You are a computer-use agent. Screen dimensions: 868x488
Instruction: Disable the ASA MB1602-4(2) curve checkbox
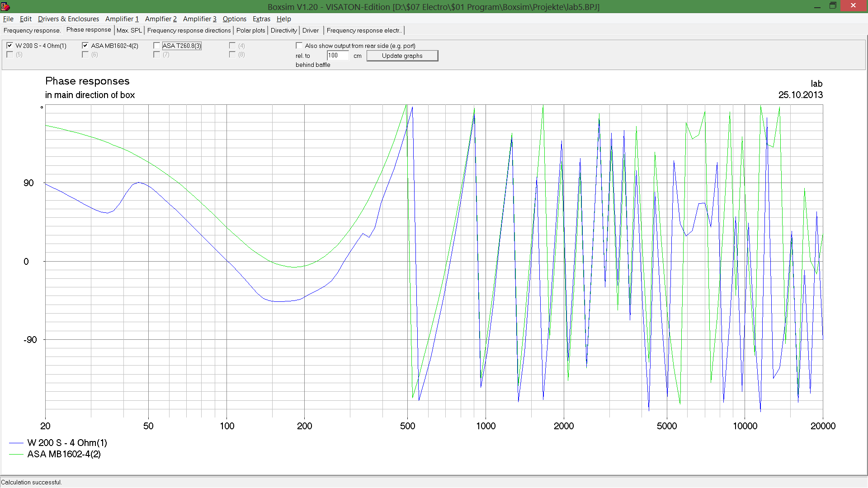85,46
